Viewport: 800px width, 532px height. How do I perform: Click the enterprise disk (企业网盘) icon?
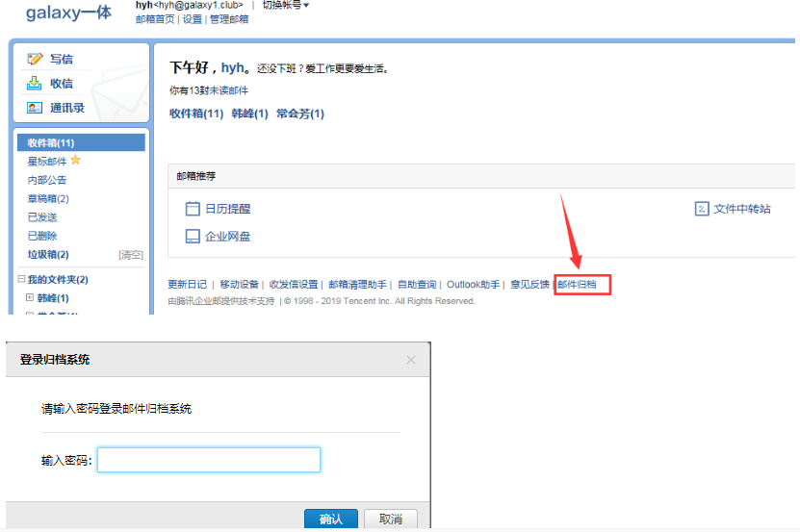point(193,237)
